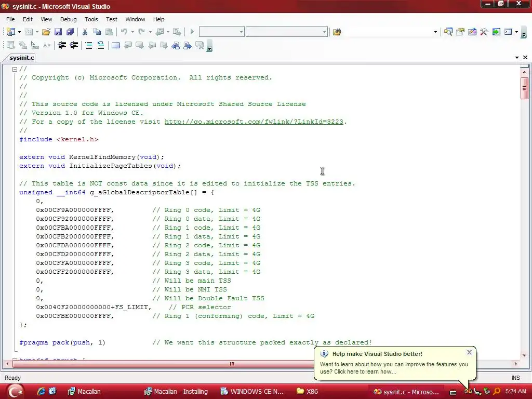
Task: Click the Paste clipboard icon
Action: 109,32
